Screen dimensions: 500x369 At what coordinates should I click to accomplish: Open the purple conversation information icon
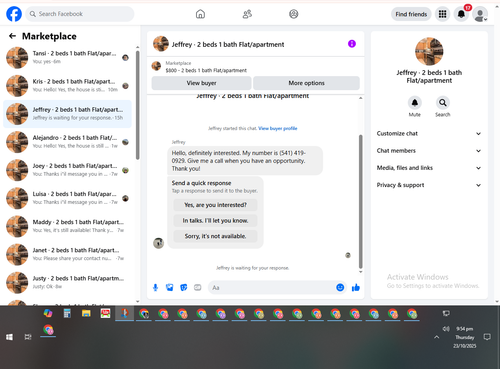coord(352,44)
